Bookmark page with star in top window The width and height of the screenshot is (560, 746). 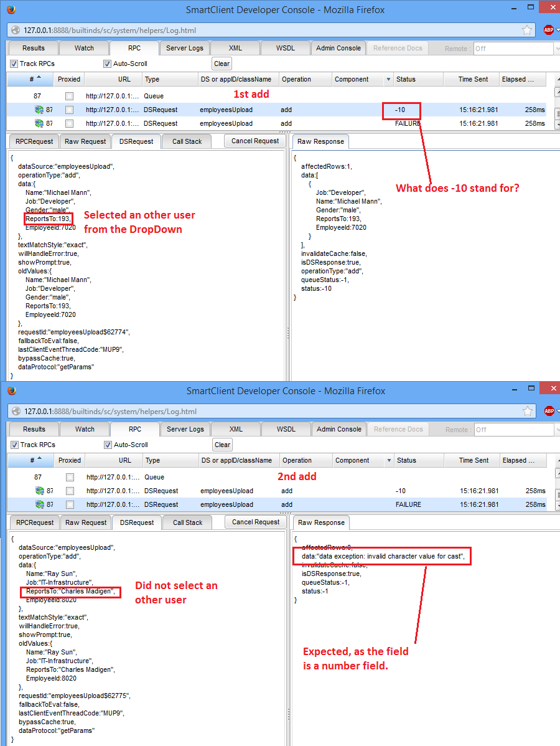point(527,30)
